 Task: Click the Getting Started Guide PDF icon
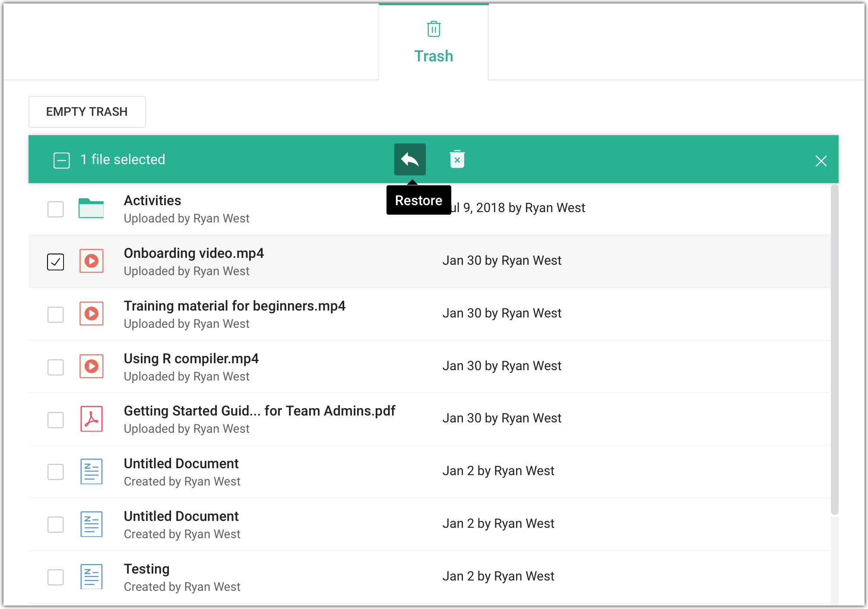[91, 419]
